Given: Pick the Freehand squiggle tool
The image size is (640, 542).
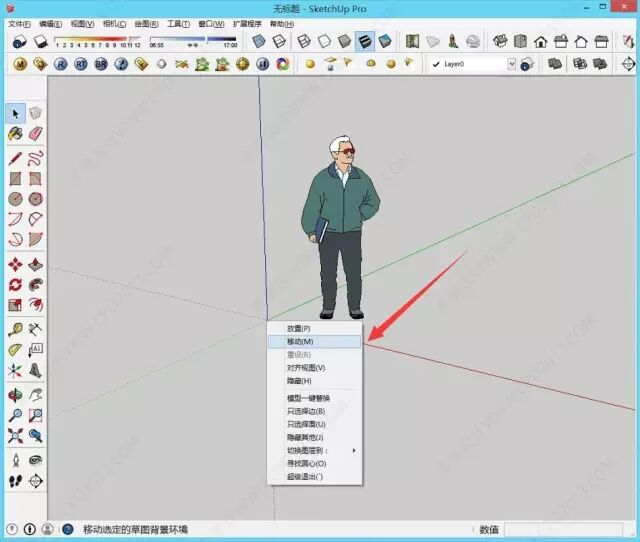Looking at the screenshot, I should [36, 158].
